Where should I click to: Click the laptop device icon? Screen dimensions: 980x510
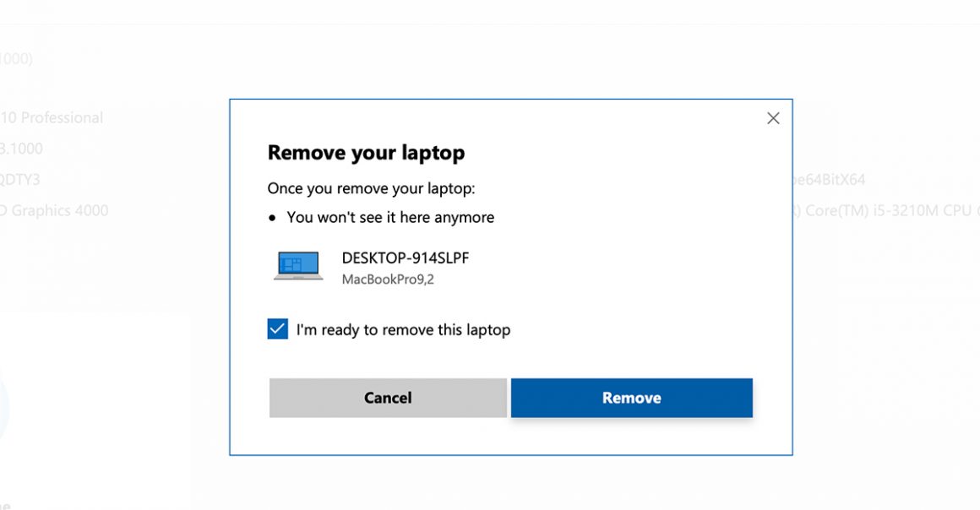[x=299, y=266]
